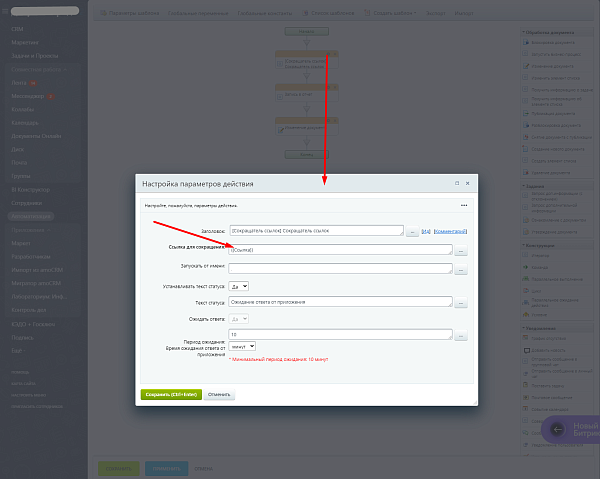Open CRM in the left sidebar

click(x=17, y=29)
